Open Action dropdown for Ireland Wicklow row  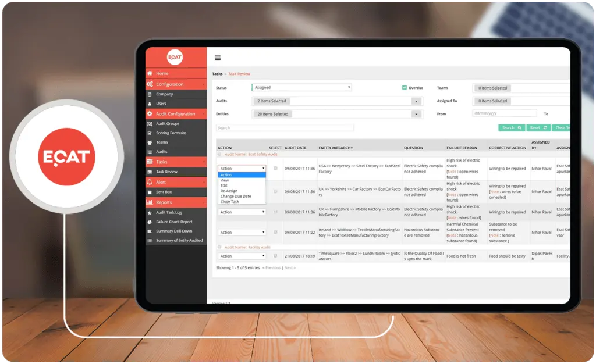pos(242,232)
